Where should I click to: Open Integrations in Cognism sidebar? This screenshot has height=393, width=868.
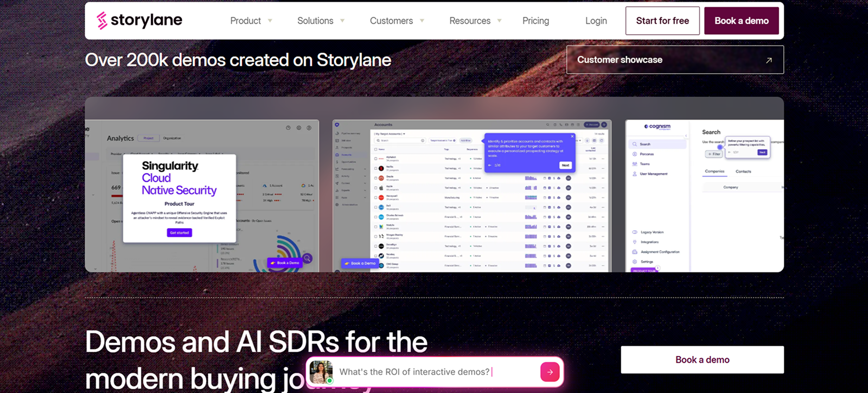point(646,242)
